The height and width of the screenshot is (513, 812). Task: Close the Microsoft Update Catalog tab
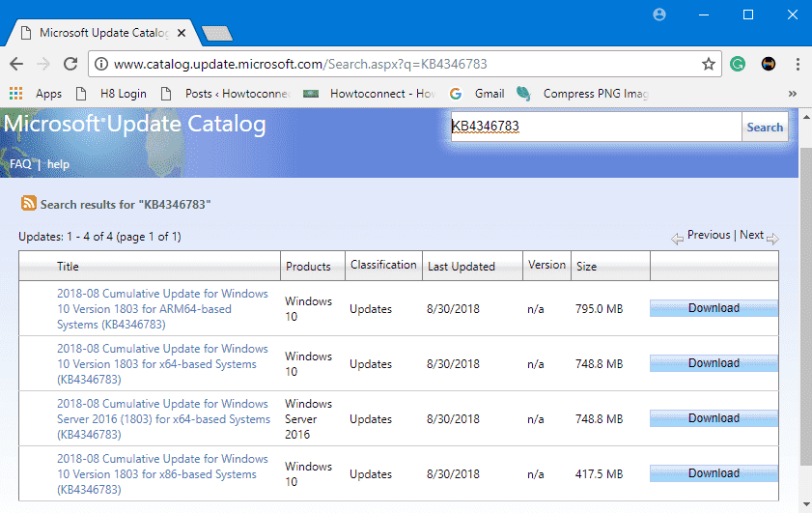[182, 33]
